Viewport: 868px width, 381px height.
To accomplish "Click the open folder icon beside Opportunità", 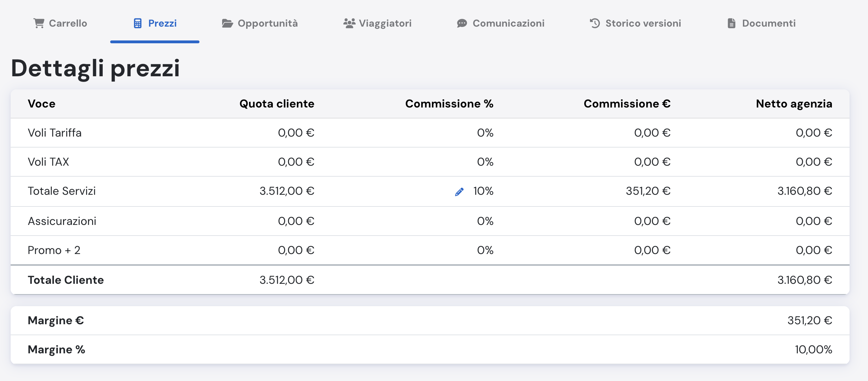I will click(227, 23).
